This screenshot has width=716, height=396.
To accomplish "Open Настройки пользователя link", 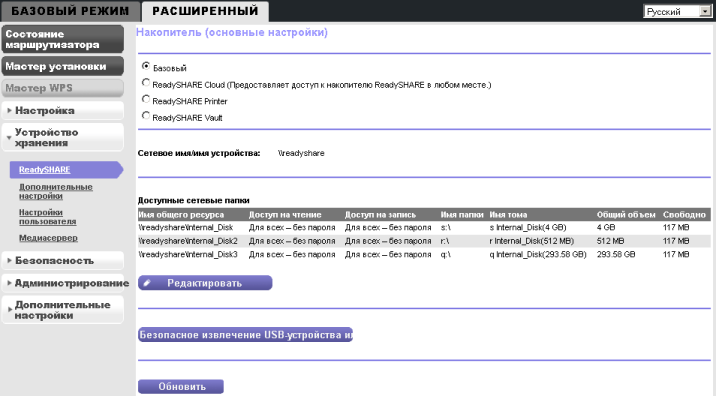I will pyautogui.click(x=47, y=217).
